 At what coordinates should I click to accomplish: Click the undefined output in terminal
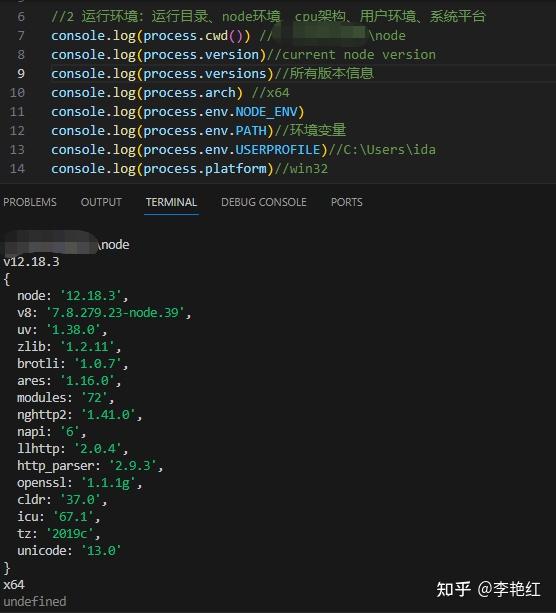(x=35, y=602)
